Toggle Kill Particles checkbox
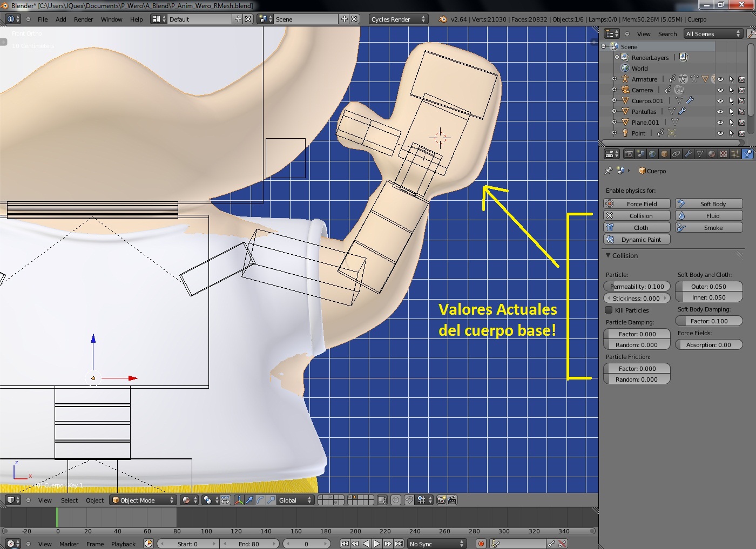The height and width of the screenshot is (549, 756). tap(609, 310)
